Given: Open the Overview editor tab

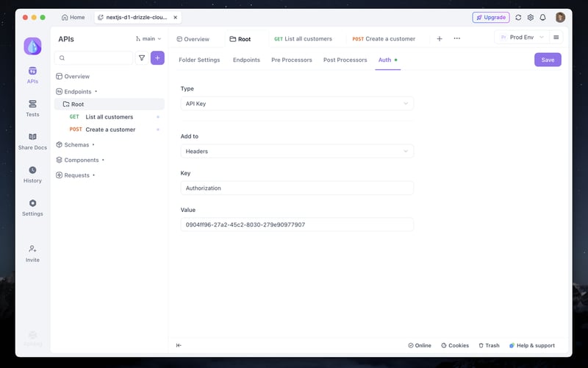Looking at the screenshot, I should click(193, 39).
